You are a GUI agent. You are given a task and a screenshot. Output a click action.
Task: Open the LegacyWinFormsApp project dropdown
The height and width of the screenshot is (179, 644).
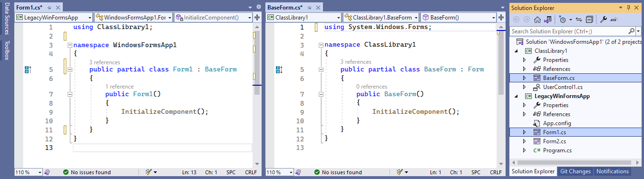click(54, 17)
